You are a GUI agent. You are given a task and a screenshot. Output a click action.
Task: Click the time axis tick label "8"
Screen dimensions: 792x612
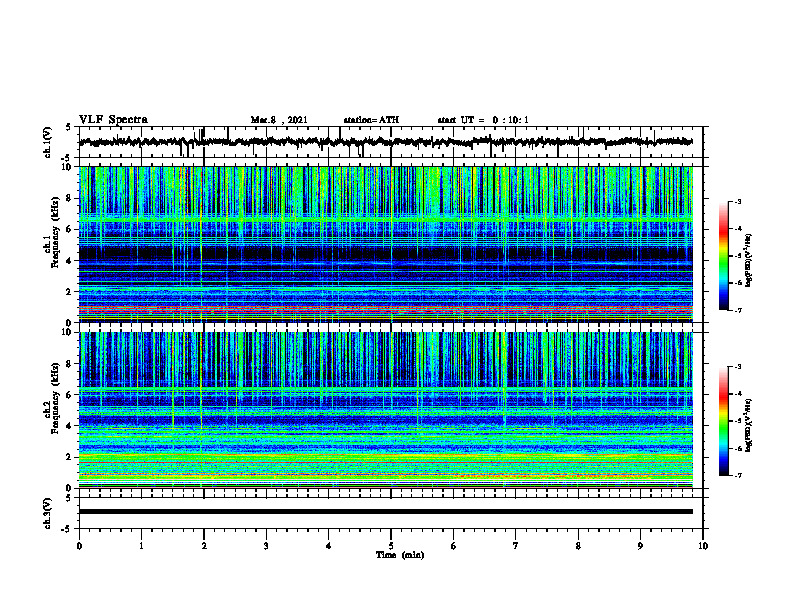(x=578, y=546)
